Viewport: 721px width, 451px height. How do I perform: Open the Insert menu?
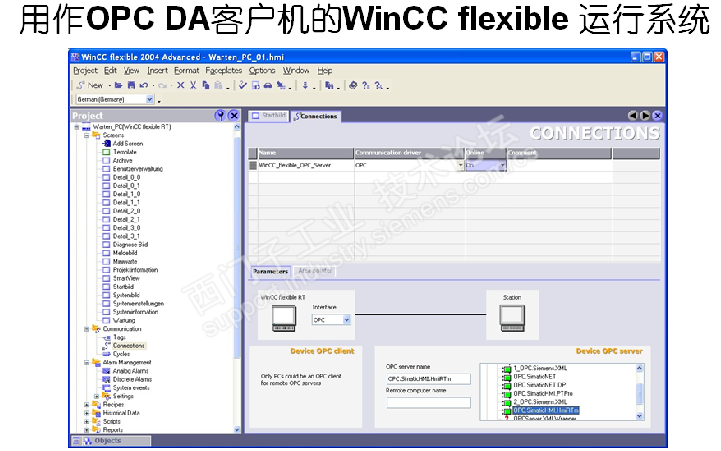(x=157, y=71)
